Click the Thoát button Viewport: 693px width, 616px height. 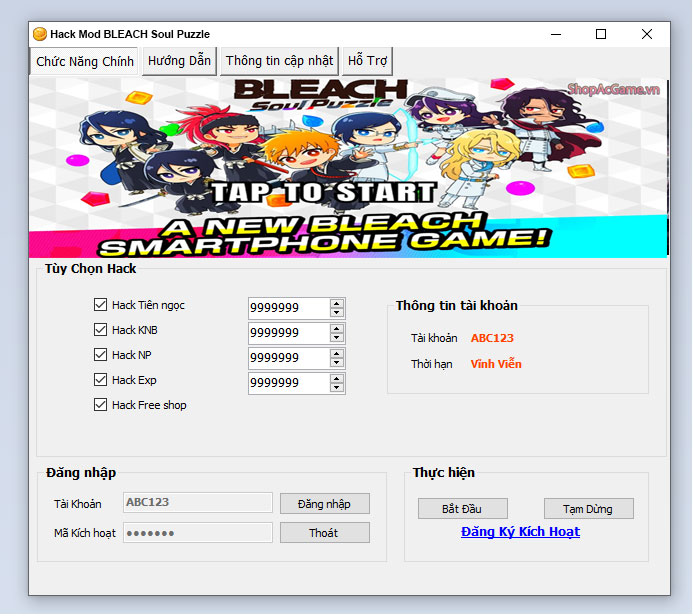324,532
